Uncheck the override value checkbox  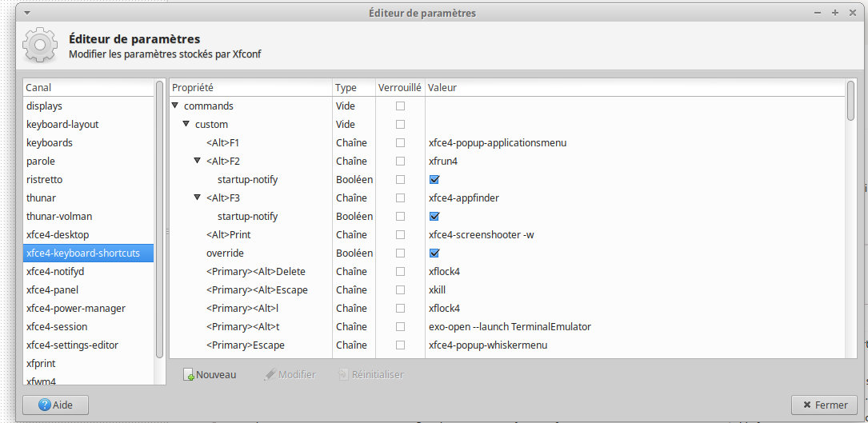coord(434,253)
